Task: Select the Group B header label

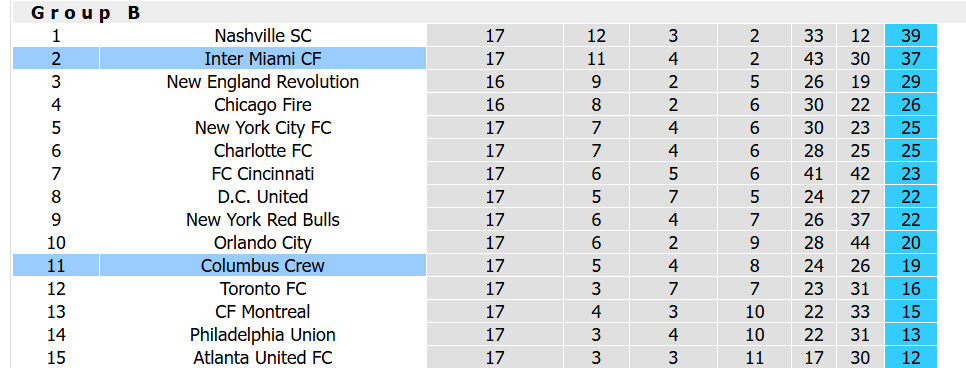Action: click(x=86, y=13)
